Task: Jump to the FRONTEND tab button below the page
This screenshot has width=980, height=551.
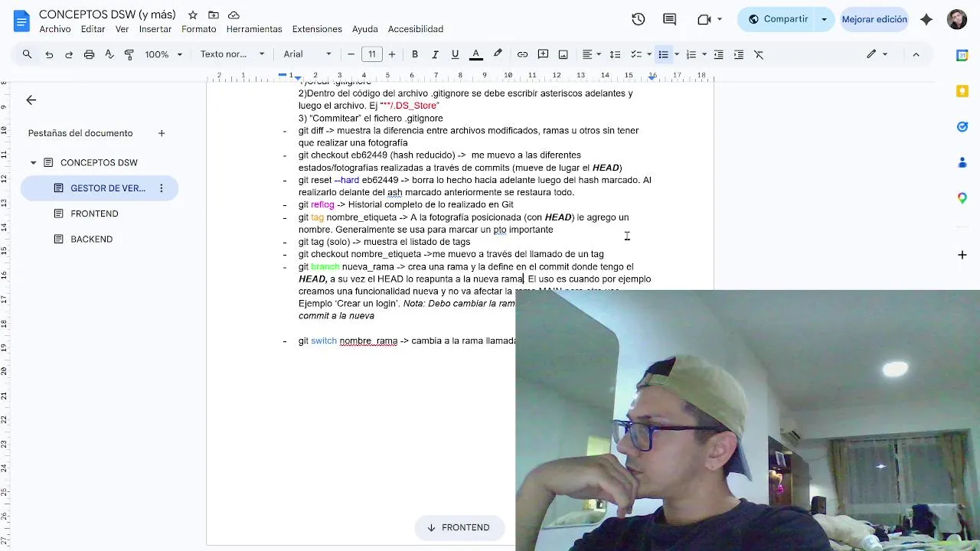Action: tap(459, 528)
